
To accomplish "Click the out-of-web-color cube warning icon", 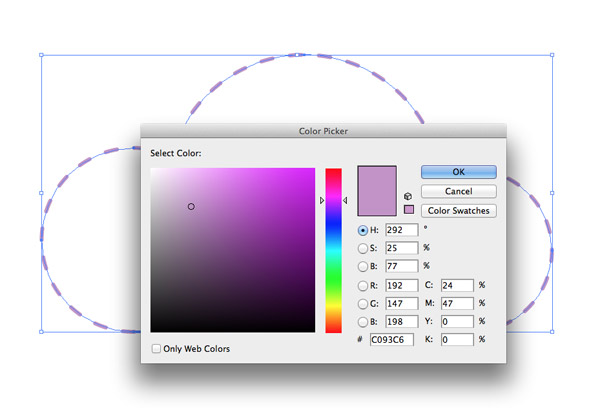I will (x=408, y=196).
